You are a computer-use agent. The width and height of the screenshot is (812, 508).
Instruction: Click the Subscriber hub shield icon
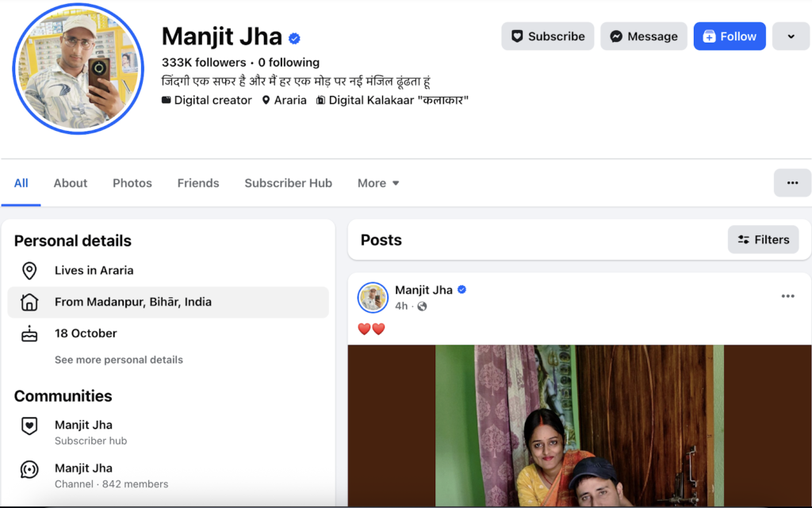pyautogui.click(x=29, y=426)
